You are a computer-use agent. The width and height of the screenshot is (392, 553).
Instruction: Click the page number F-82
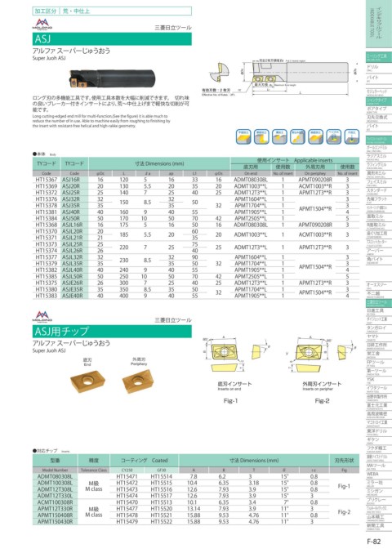374,542
